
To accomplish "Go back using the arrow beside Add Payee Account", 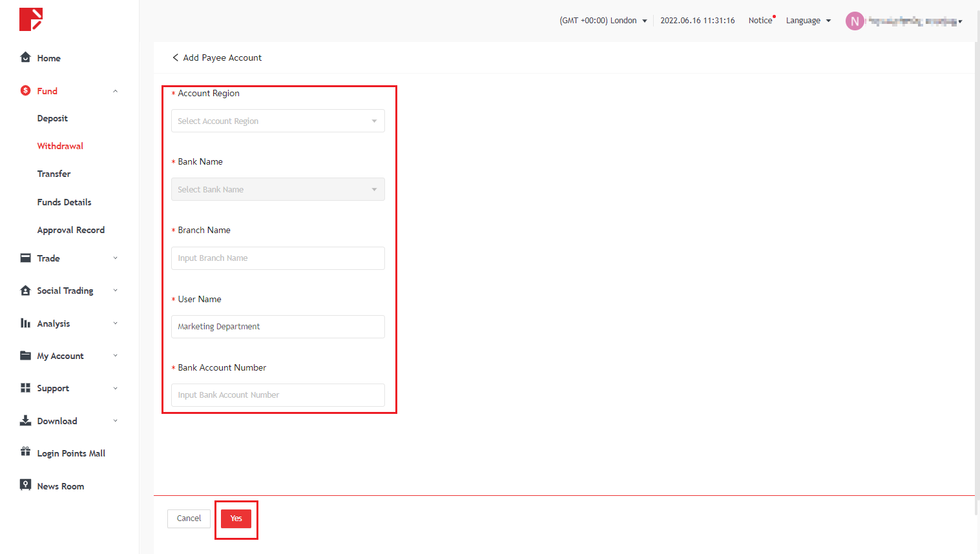I will click(x=175, y=57).
